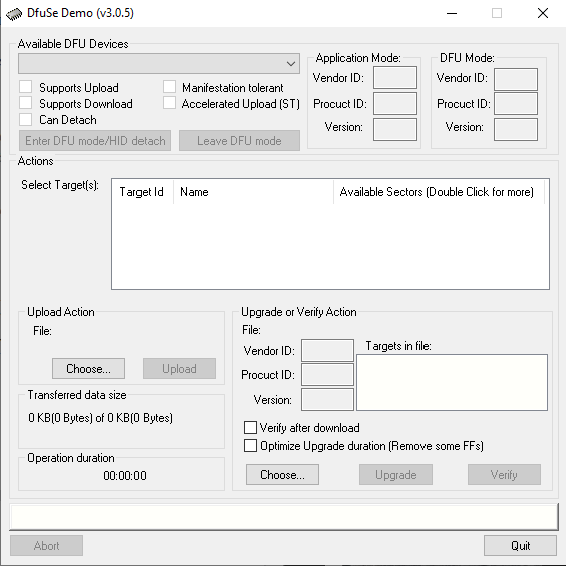
Task: Click the DFU Mode Version field
Action: (x=516, y=129)
